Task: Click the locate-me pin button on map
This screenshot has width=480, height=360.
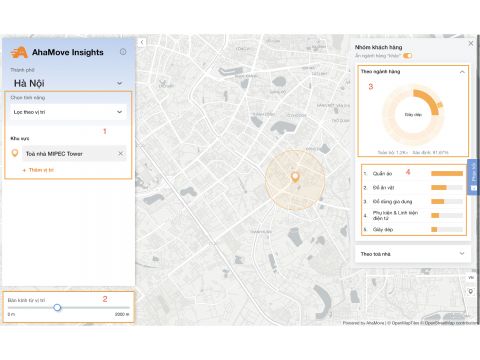Action: (x=470, y=292)
